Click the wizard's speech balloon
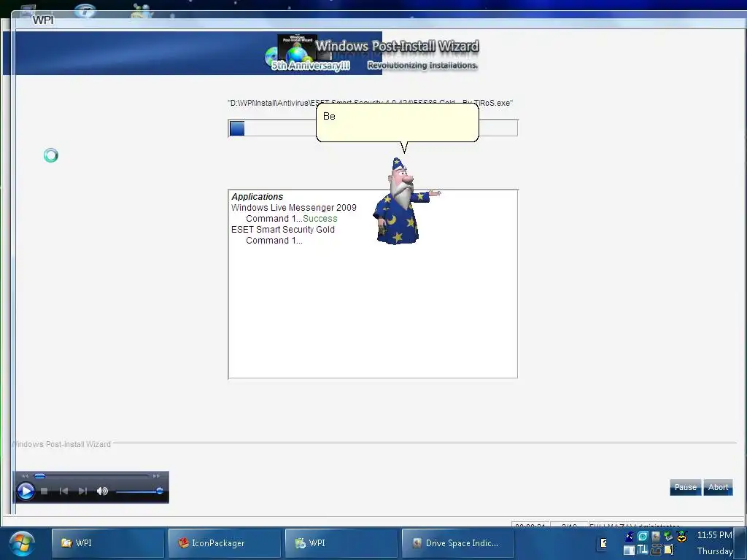Image resolution: width=747 pixels, height=560 pixels. coord(398,122)
